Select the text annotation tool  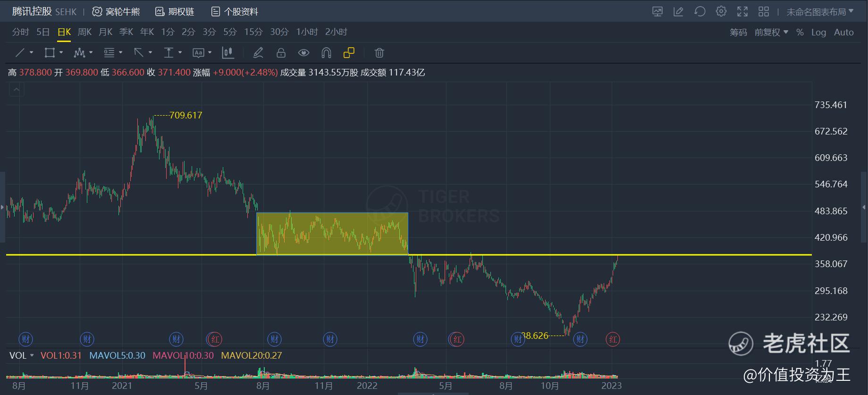(x=198, y=53)
